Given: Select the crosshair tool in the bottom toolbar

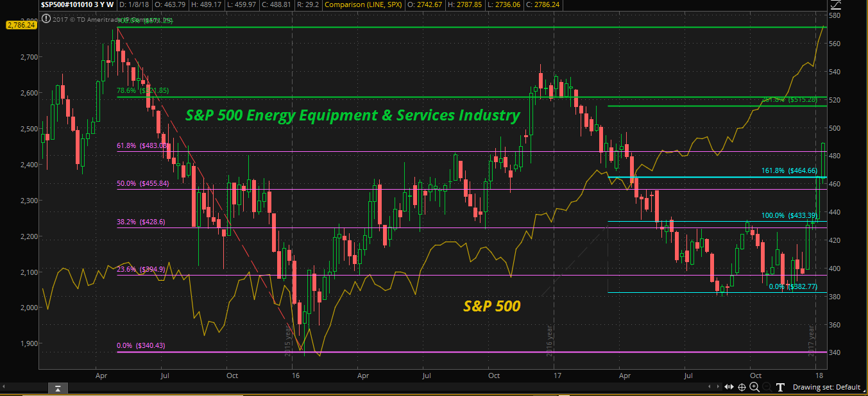Looking at the screenshot, I should pyautogui.click(x=742, y=386).
